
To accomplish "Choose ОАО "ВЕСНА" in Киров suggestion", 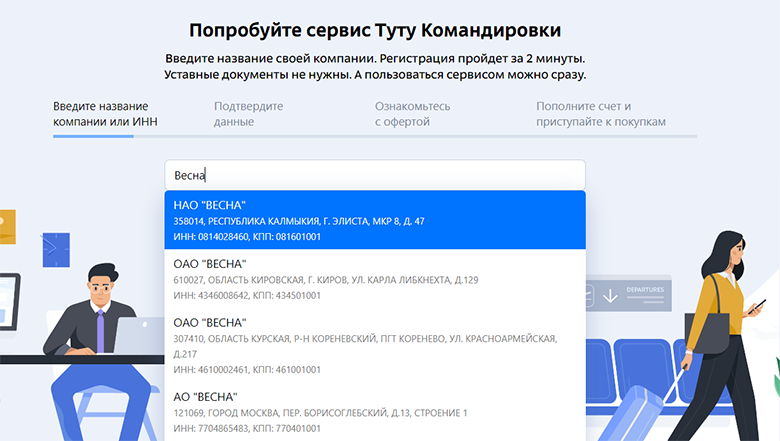I will pyautogui.click(x=375, y=279).
